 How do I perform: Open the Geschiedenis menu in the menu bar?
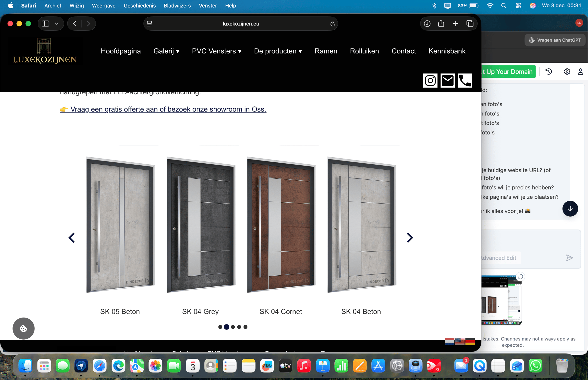point(140,5)
